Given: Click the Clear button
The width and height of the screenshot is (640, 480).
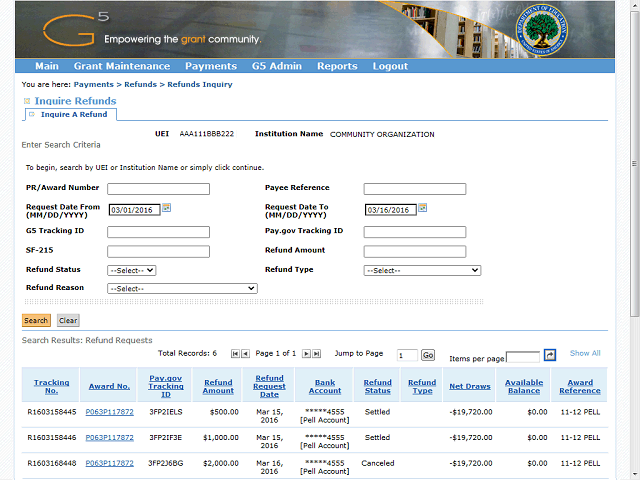Looking at the screenshot, I should pyautogui.click(x=68, y=321).
